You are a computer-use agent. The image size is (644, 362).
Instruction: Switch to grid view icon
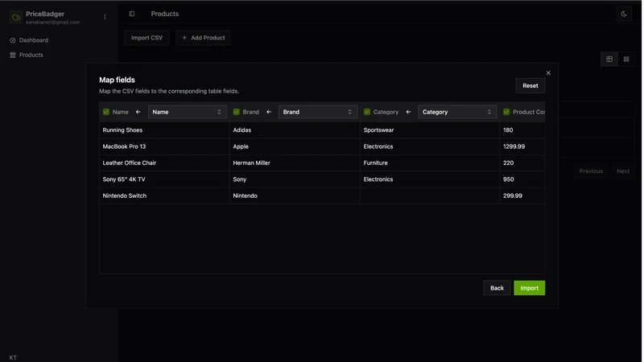coord(626,59)
